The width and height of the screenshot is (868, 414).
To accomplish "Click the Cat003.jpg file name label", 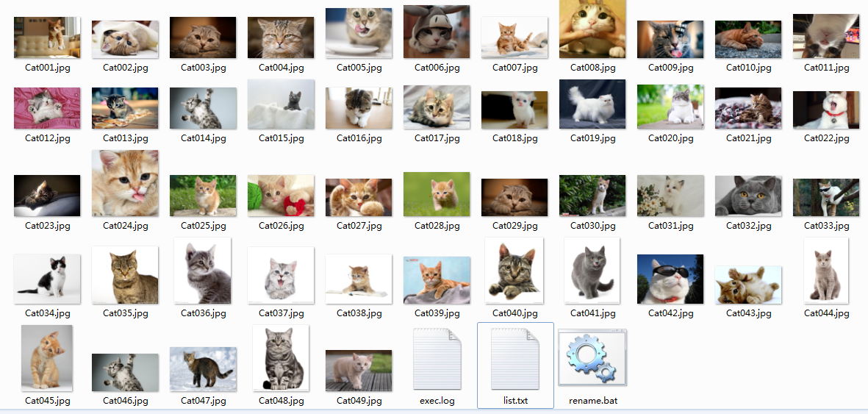I will (203, 68).
